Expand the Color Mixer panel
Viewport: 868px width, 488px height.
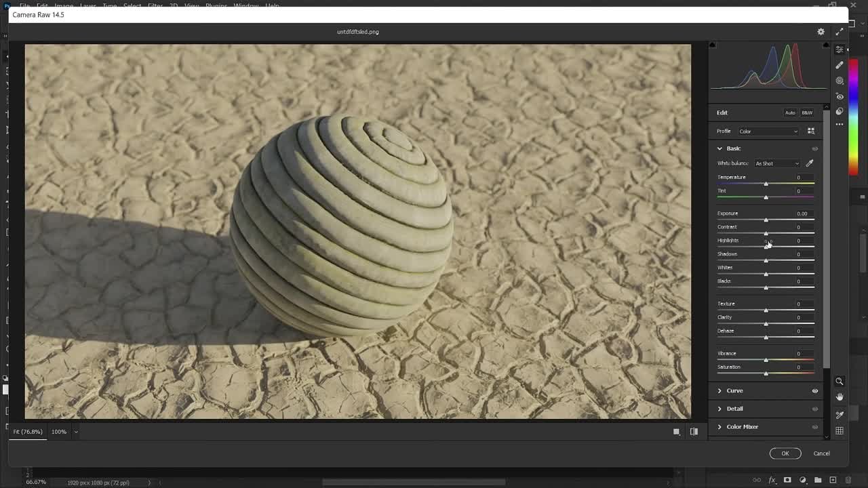point(742,426)
